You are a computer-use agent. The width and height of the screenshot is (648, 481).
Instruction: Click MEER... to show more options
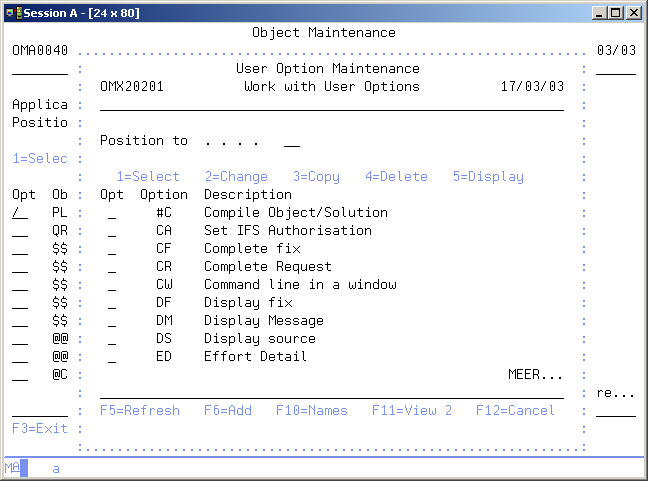(535, 375)
